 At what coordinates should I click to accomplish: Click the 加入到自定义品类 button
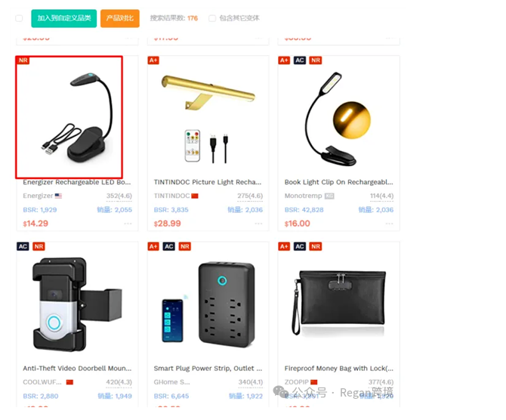pos(64,18)
